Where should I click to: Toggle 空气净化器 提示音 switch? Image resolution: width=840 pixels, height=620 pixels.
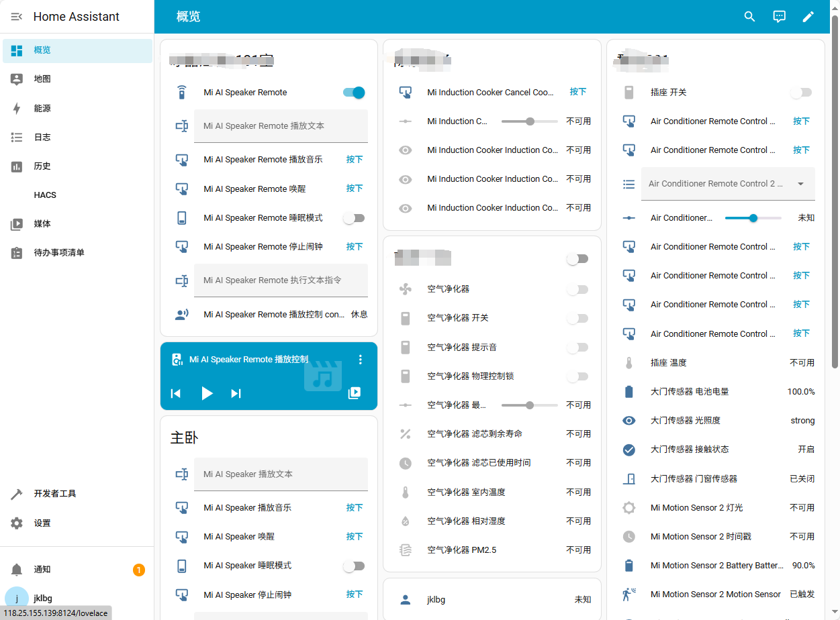click(577, 347)
